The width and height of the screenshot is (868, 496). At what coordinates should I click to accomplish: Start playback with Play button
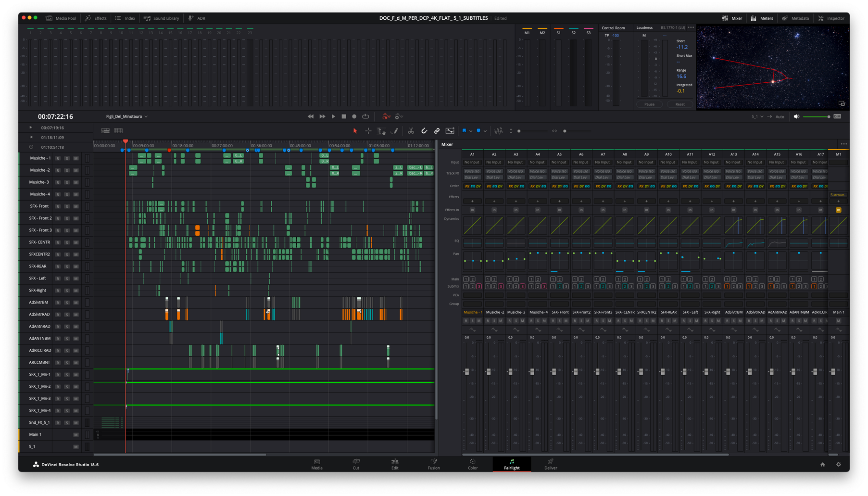tap(333, 116)
